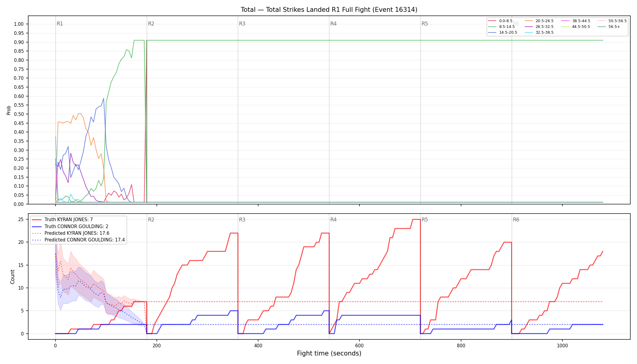Click the 0.50 tick on Prob axis
Image resolution: width=637 pixels, height=364 pixels.
pos(19,114)
